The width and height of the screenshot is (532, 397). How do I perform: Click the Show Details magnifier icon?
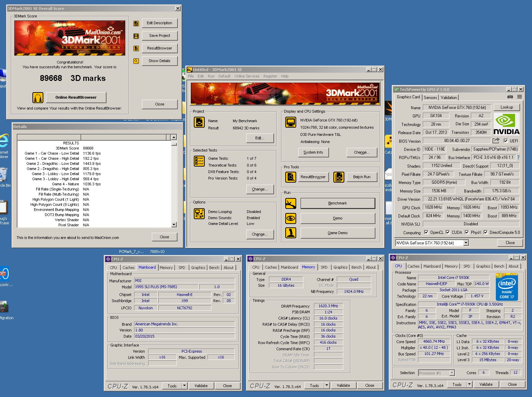point(136,61)
